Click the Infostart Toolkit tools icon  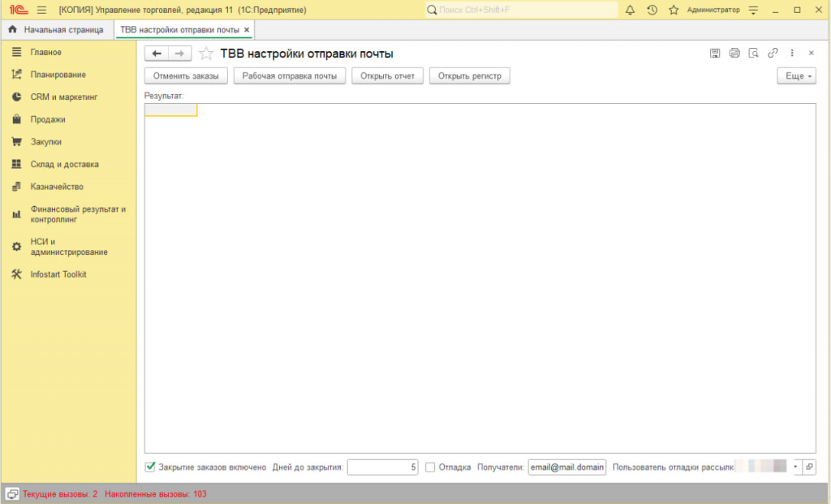(16, 274)
